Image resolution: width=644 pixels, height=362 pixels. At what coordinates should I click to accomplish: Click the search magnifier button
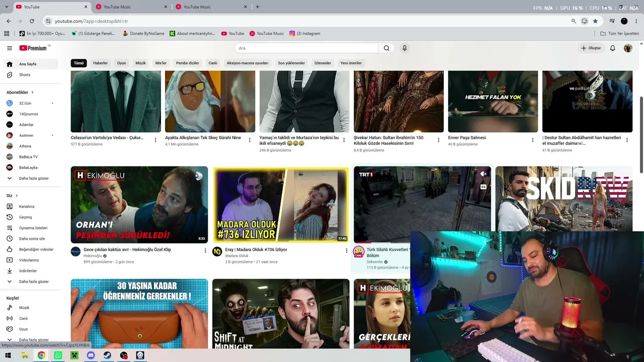(386, 48)
